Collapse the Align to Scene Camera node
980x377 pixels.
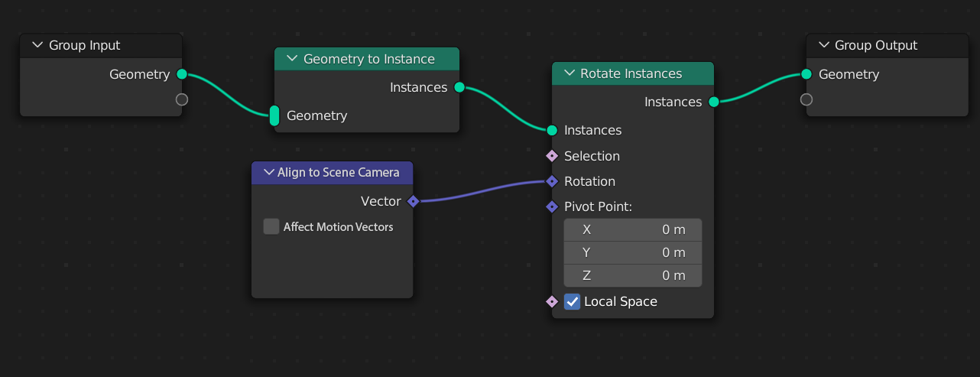click(268, 172)
